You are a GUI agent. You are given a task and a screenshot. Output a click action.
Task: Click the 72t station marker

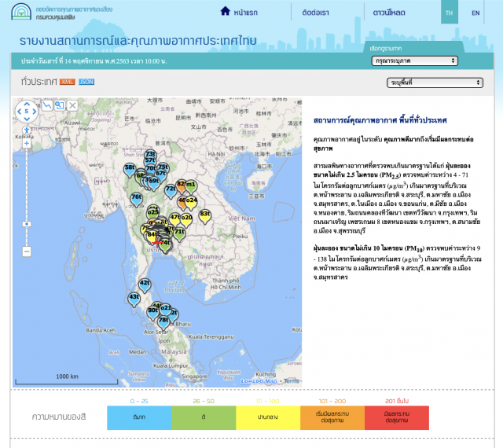pyautogui.click(x=171, y=191)
